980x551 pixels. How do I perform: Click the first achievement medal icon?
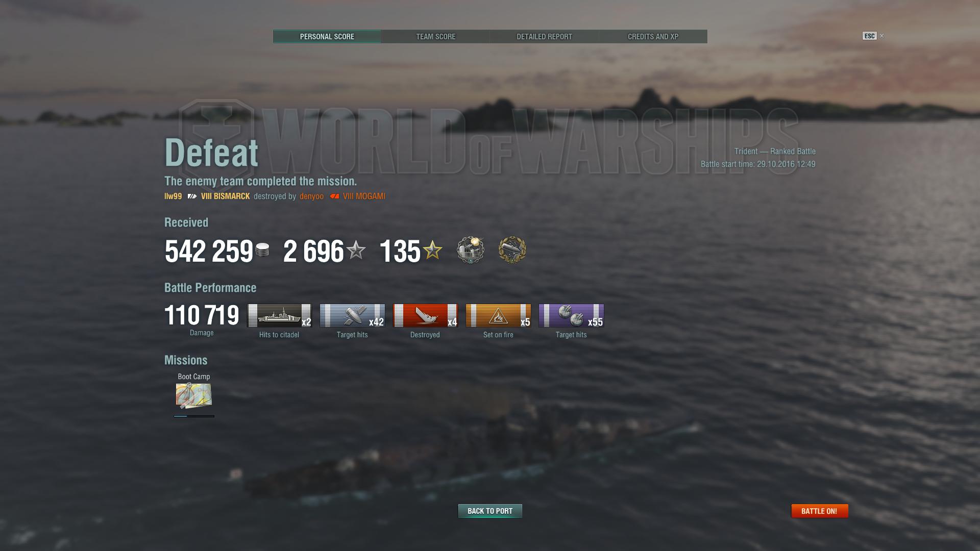click(x=470, y=250)
